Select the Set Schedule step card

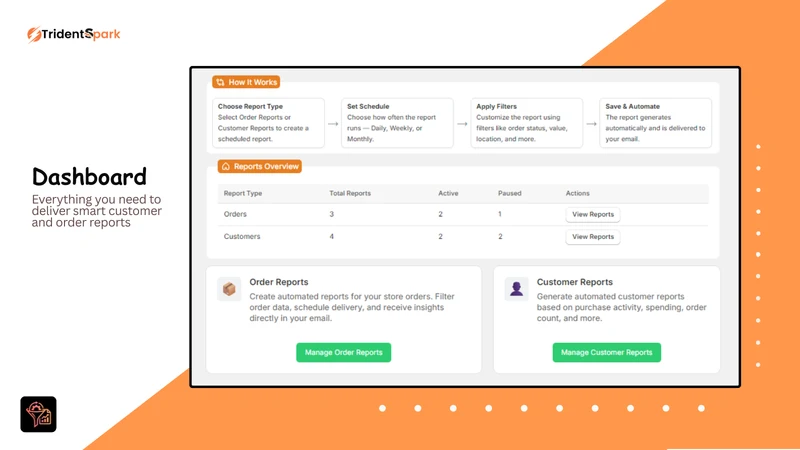point(397,123)
